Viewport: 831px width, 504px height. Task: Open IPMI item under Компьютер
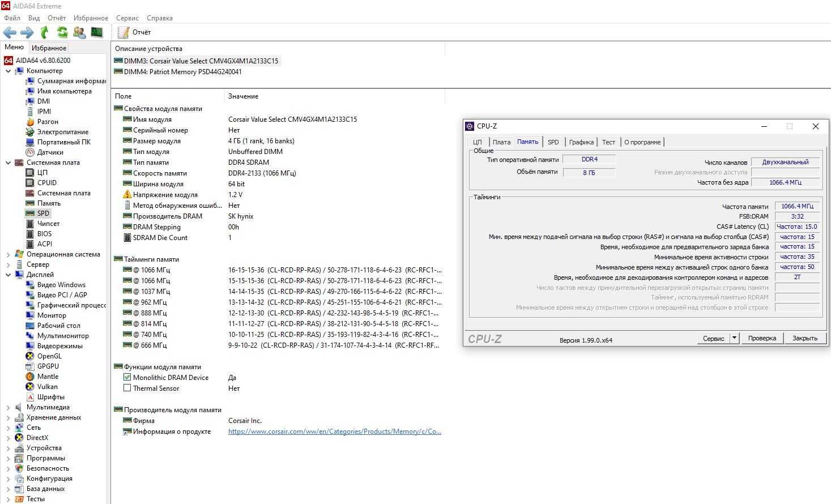[x=44, y=112]
